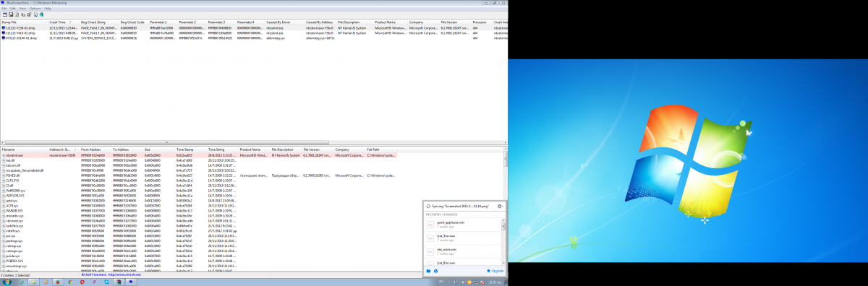Click the Chrome icon in the taskbar
Screen dimensions: 868x286
(x=70, y=282)
